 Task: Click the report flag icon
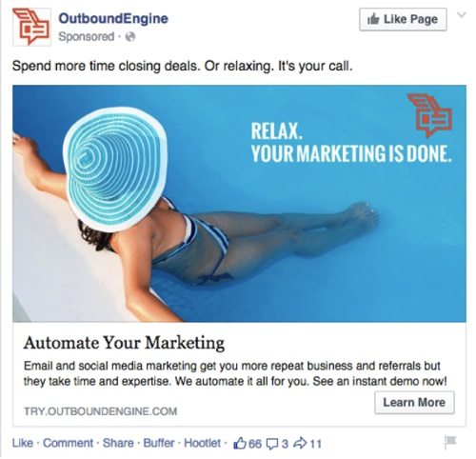450,442
